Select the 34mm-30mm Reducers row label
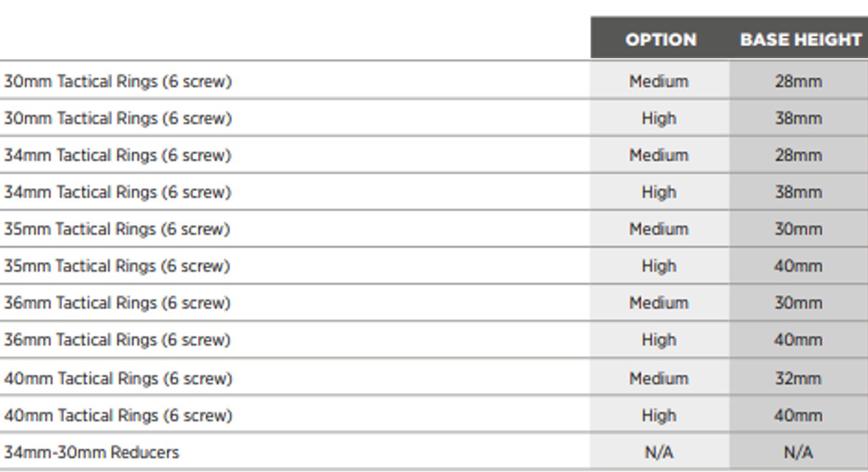Image resolution: width=868 pixels, height=472 pixels. tap(91, 452)
